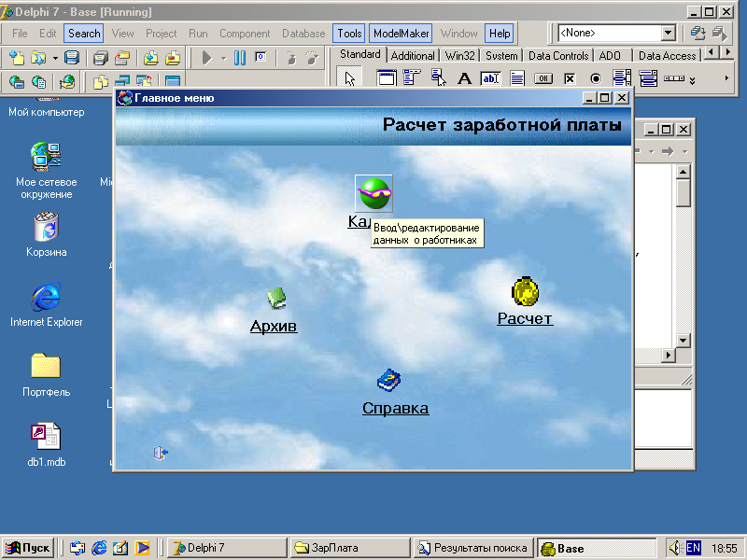747x560 pixels.
Task: Click Remove file from project icon
Action: 173,58
